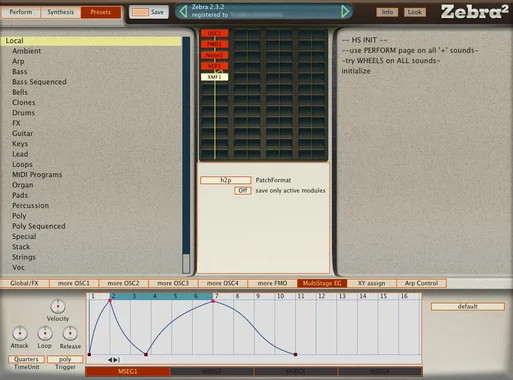Open the Arp Control tab
This screenshot has width=513, height=380.
pyautogui.click(x=421, y=283)
